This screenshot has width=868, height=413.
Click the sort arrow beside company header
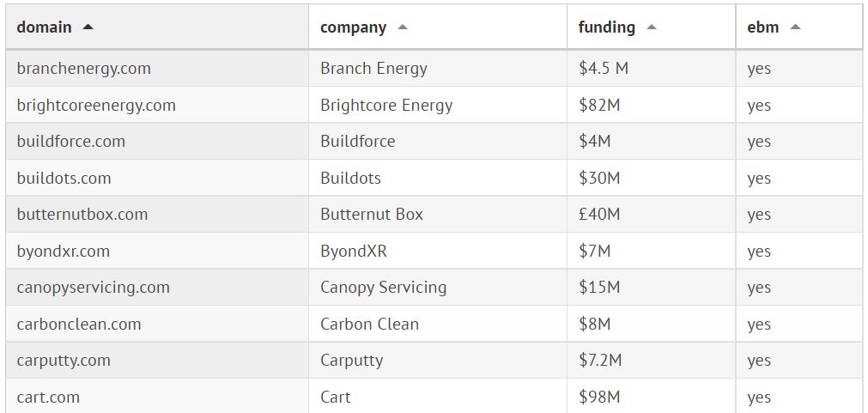[403, 27]
